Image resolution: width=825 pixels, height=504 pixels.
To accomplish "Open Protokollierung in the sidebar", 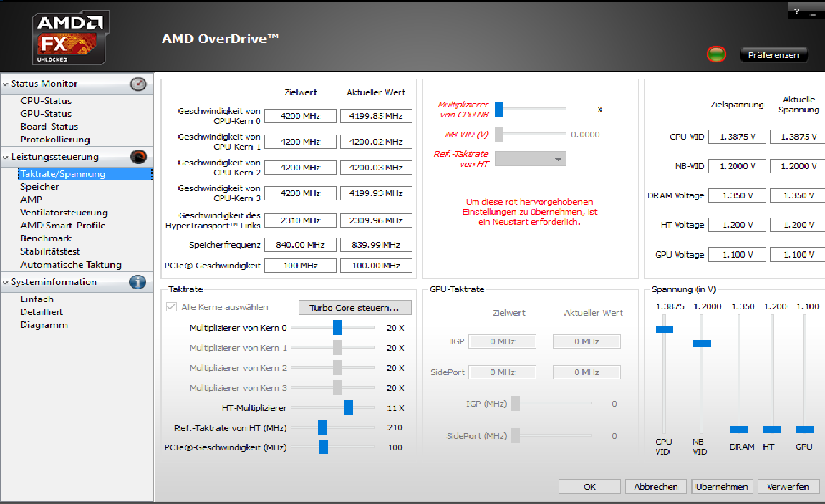I will tap(55, 140).
